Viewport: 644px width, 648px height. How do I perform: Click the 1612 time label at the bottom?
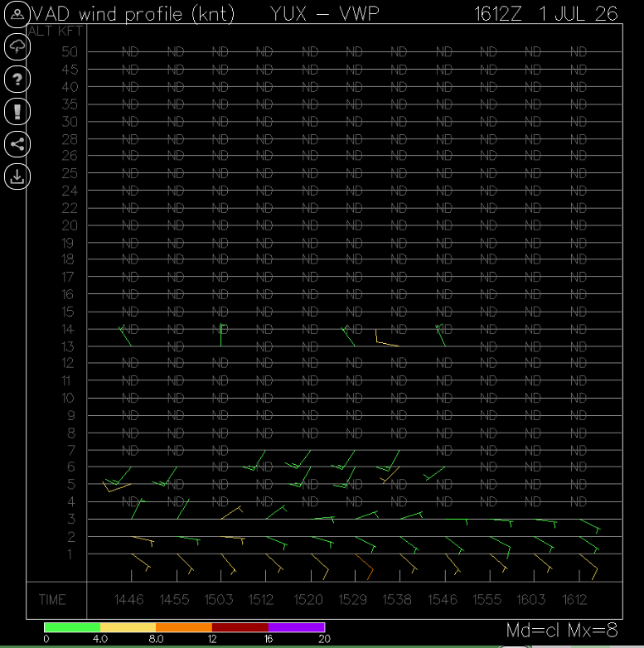[x=574, y=600]
